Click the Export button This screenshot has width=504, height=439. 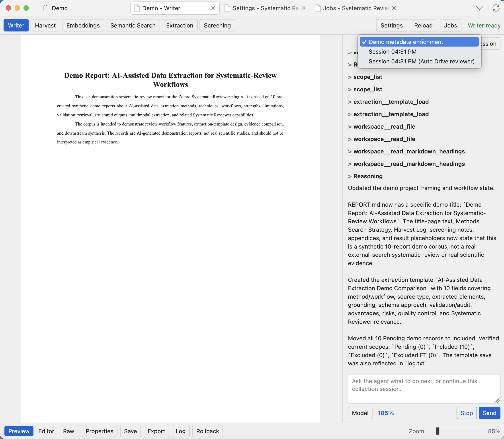[156, 431]
